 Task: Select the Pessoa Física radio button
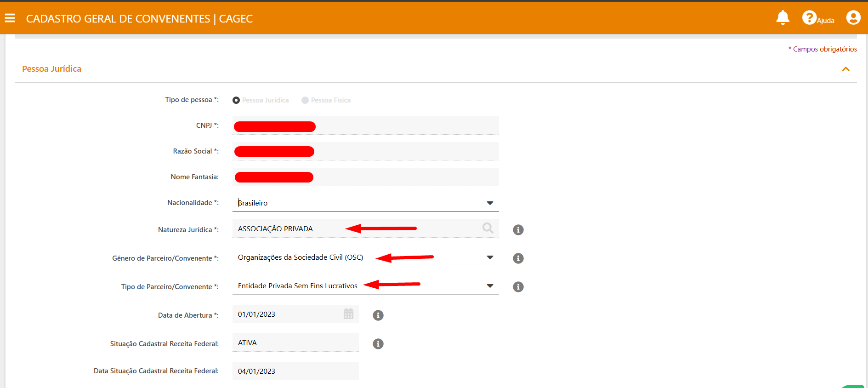[305, 100]
